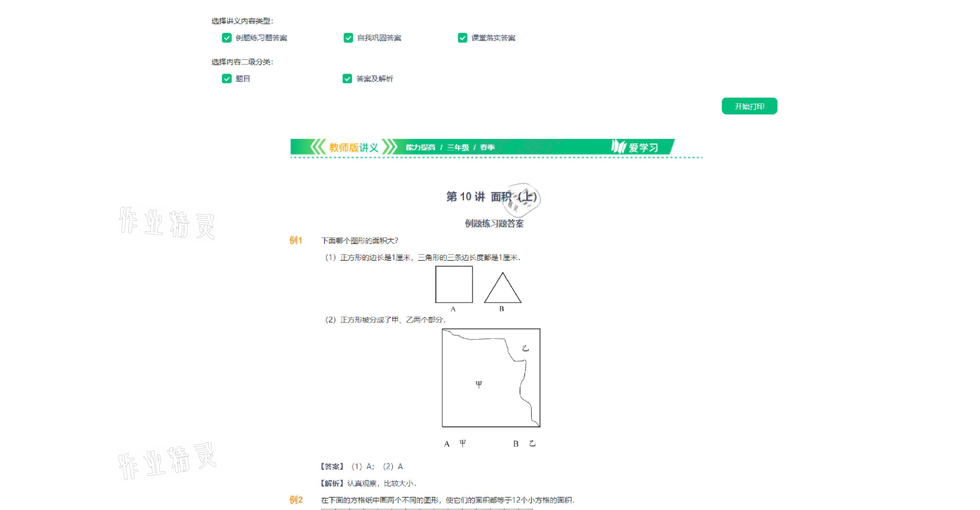Click the orange 例1 label
This screenshot has height=510, width=980.
pos(296,240)
